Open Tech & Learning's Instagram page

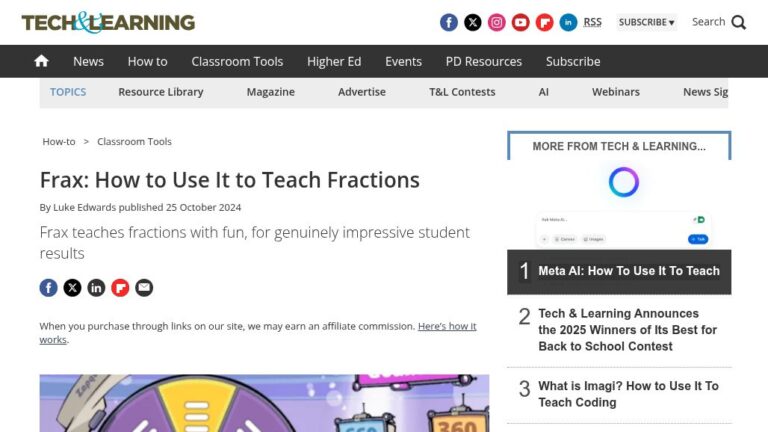pos(497,22)
